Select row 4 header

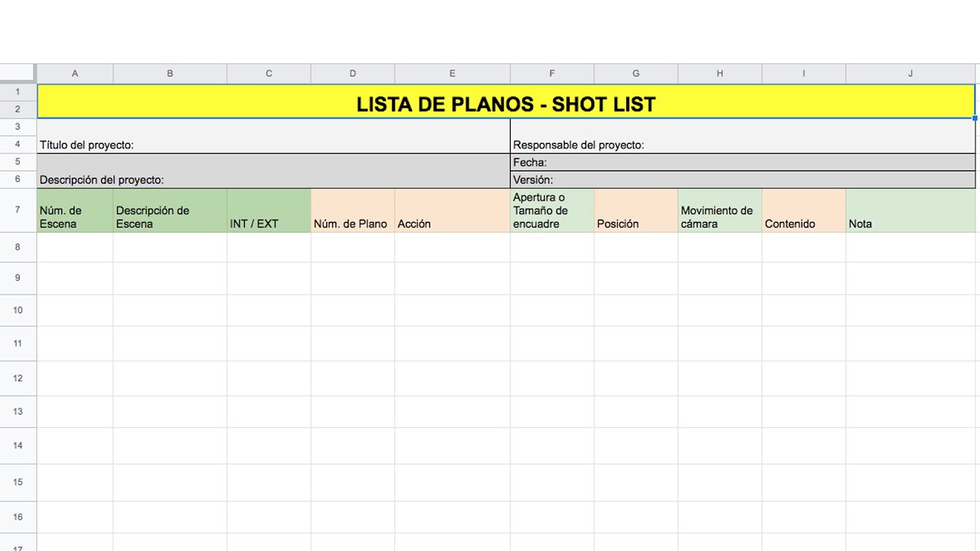[x=18, y=145]
